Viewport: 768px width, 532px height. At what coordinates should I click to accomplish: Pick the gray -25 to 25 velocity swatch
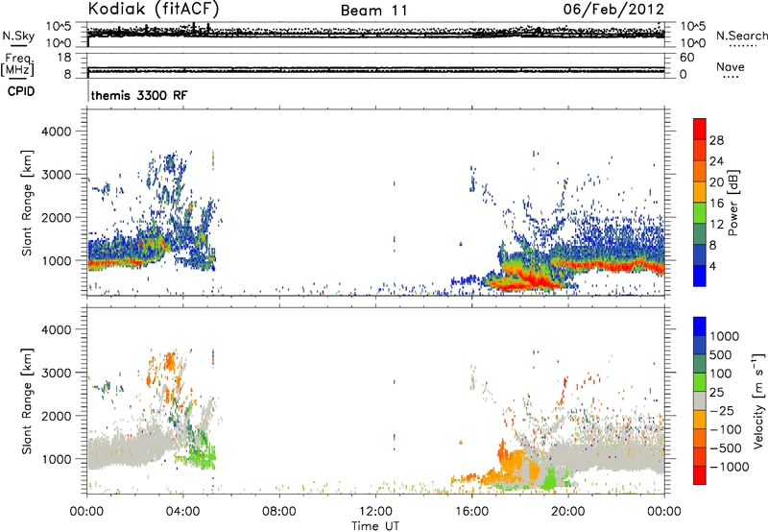coord(700,400)
